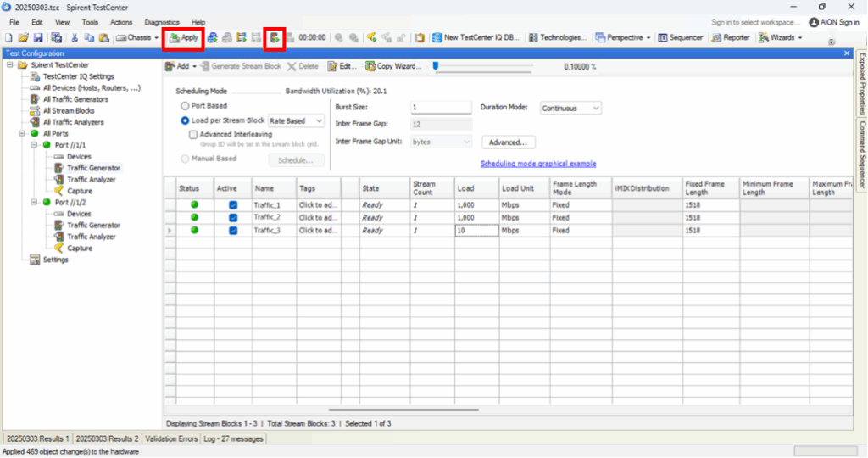Open the Command Sequencer side tab

pos(862,154)
